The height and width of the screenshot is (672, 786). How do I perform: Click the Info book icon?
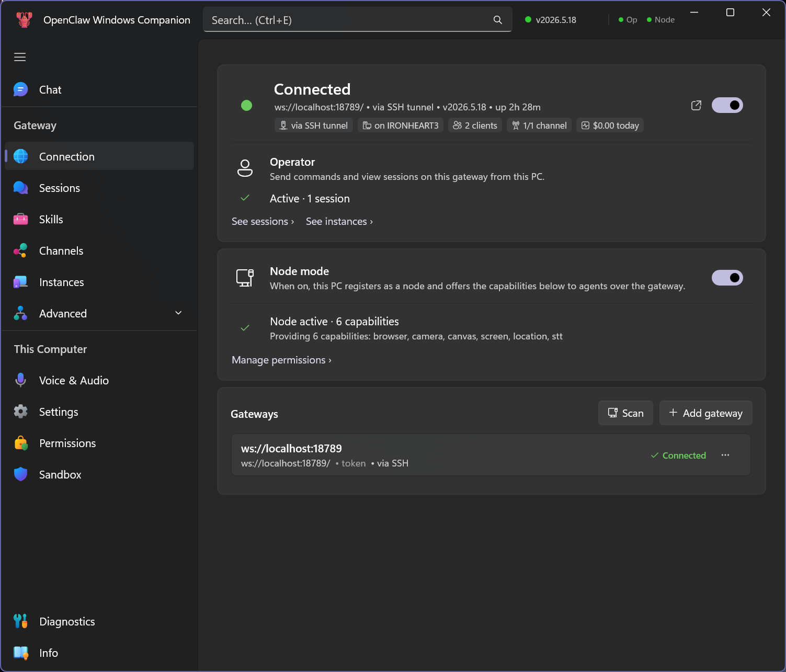tap(21, 653)
